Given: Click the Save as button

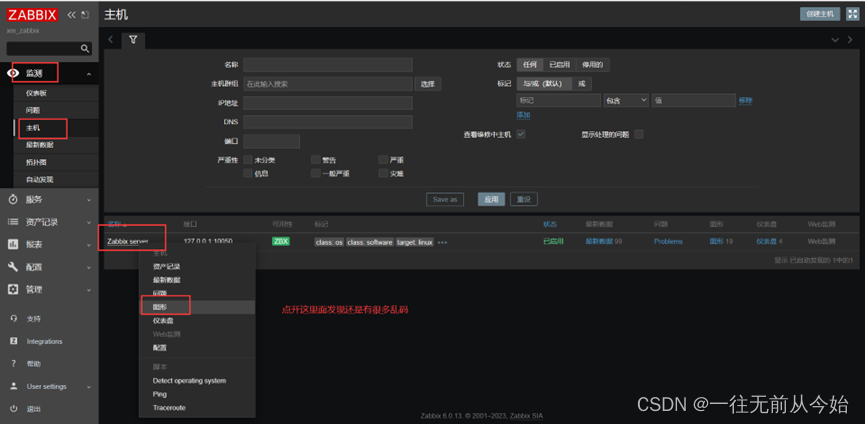Looking at the screenshot, I should pos(445,200).
